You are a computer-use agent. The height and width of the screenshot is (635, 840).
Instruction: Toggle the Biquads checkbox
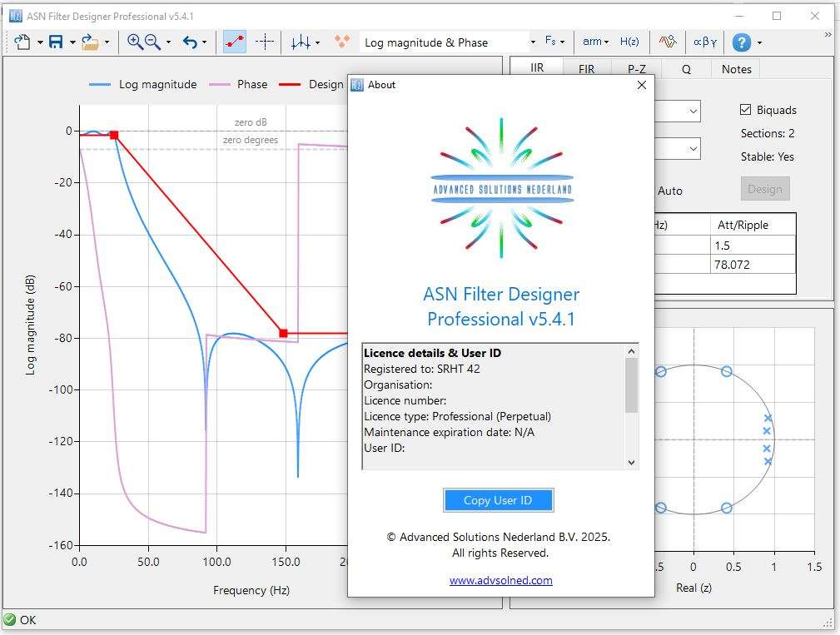746,110
